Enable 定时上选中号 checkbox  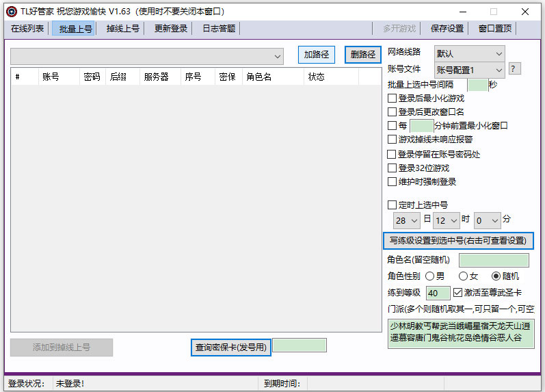[392, 205]
